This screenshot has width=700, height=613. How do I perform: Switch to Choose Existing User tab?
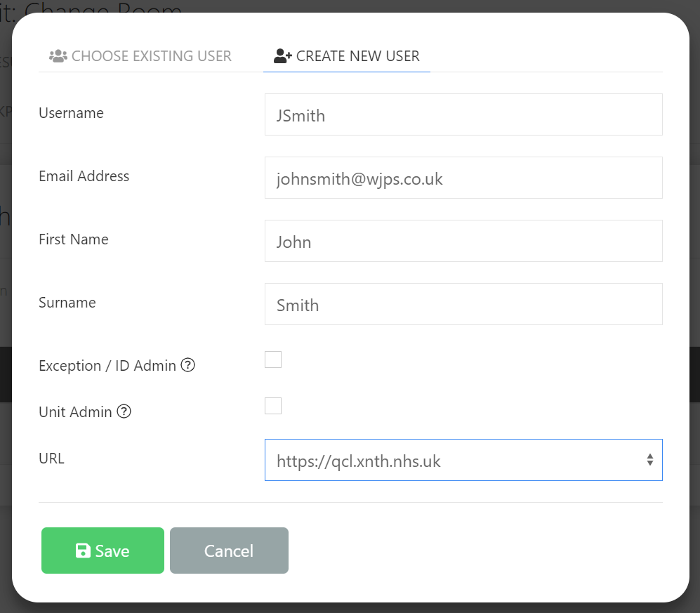[140, 55]
